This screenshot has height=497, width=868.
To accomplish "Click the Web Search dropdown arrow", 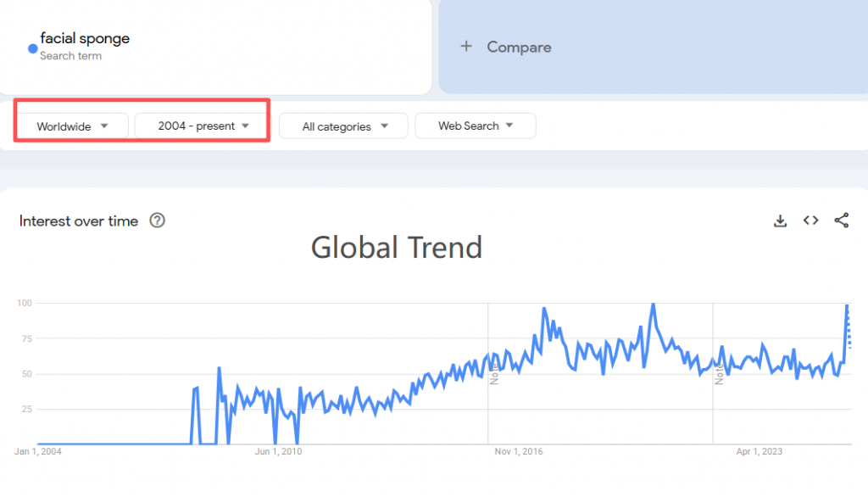I will click(x=509, y=126).
